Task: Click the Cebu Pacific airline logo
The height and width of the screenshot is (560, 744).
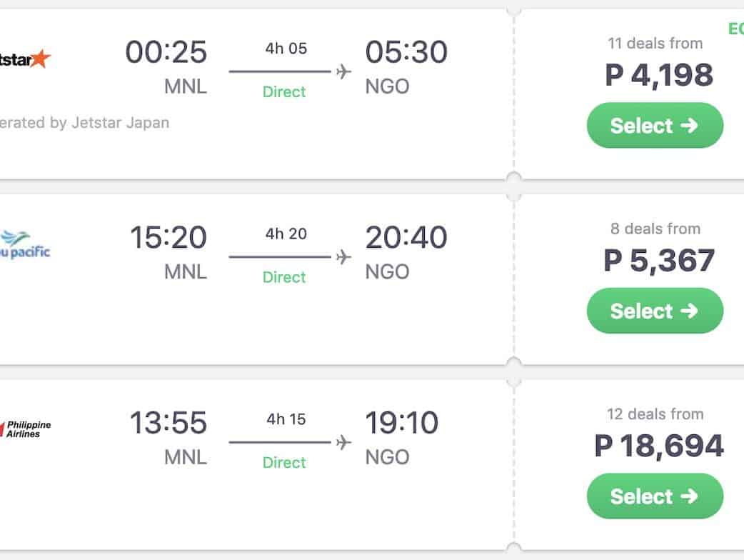Action: [x=26, y=244]
